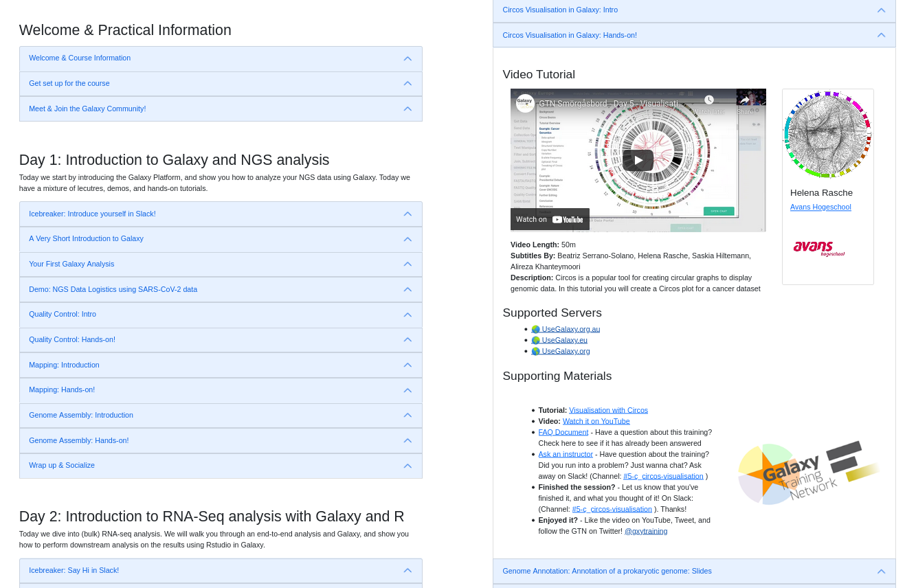Click the Watch later clock icon

pyautogui.click(x=709, y=100)
